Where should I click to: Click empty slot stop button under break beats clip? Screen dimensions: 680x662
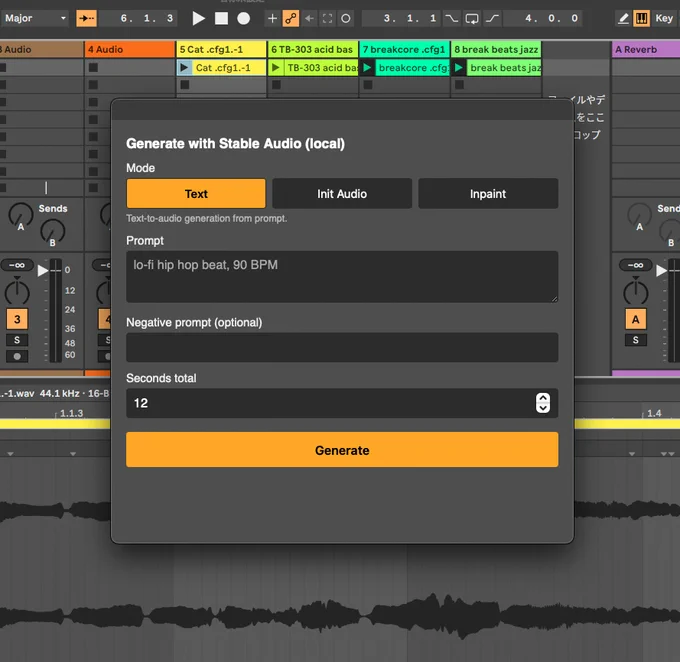coord(459,85)
